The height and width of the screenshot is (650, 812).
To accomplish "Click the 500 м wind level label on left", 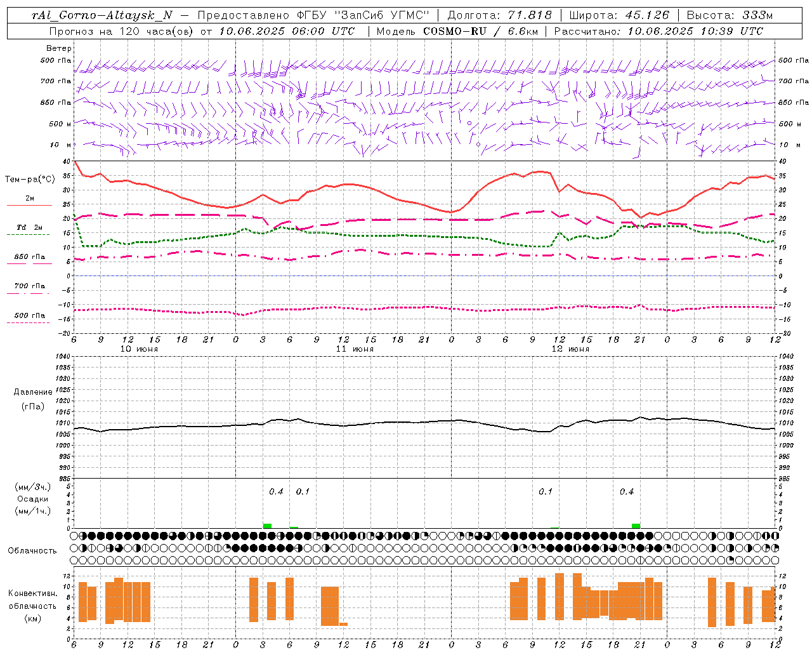I will 60,124.
